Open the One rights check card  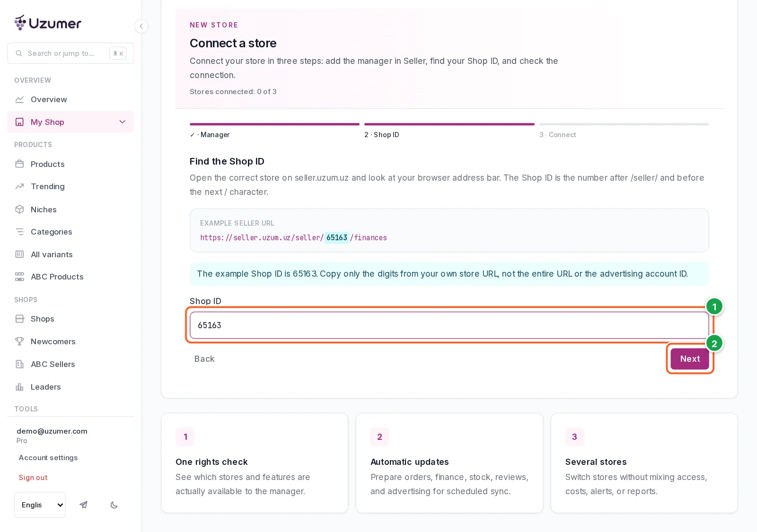pyautogui.click(x=255, y=463)
